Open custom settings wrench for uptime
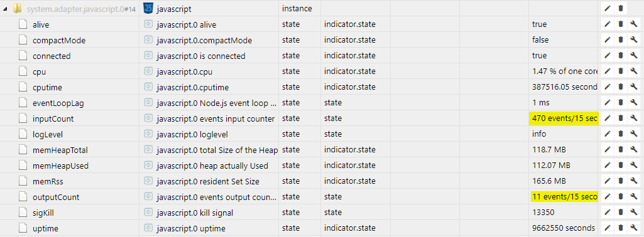Viewport: 644px width, 237px height. (x=634, y=228)
